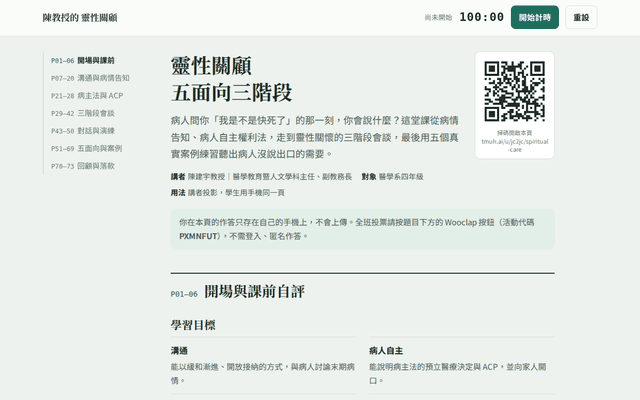Click the 學習目標 subheading
Image resolution: width=640 pixels, height=400 pixels.
pos(193,325)
